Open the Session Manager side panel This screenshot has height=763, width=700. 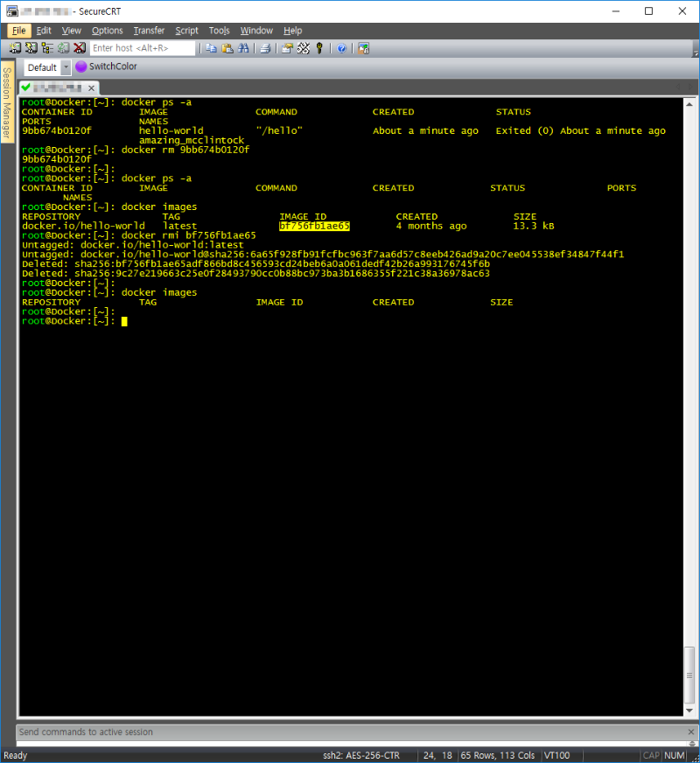[7, 102]
